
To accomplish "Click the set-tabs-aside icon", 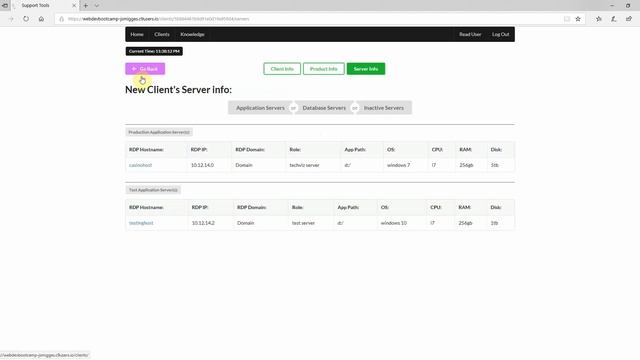I will 5,6.
